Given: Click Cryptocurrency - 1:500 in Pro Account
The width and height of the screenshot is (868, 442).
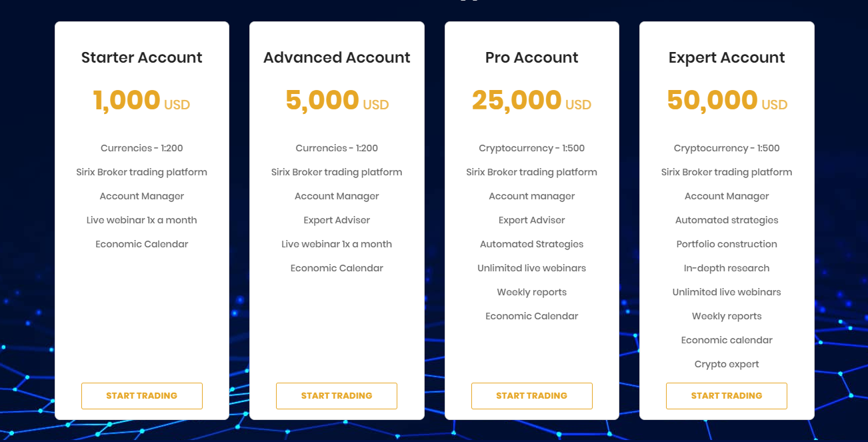Looking at the screenshot, I should (x=532, y=148).
